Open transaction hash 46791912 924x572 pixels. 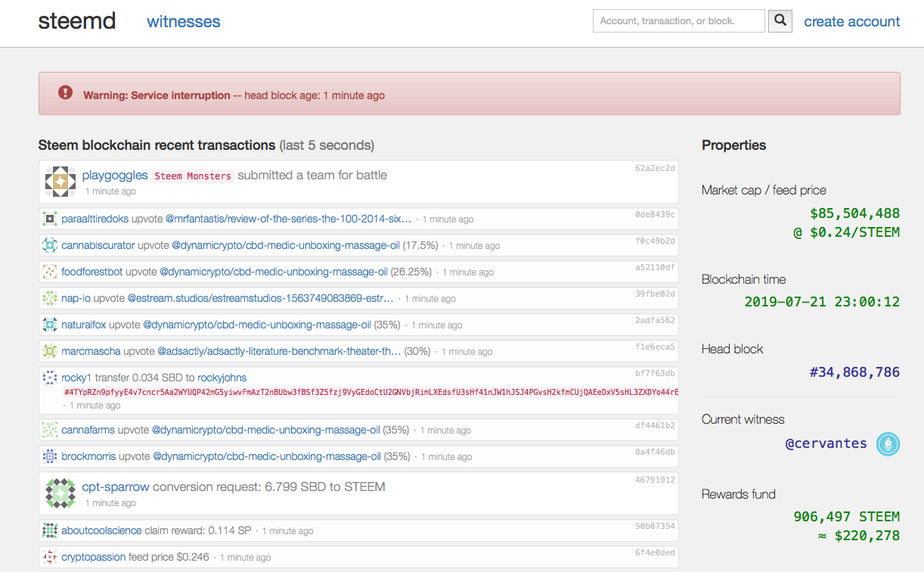click(655, 480)
